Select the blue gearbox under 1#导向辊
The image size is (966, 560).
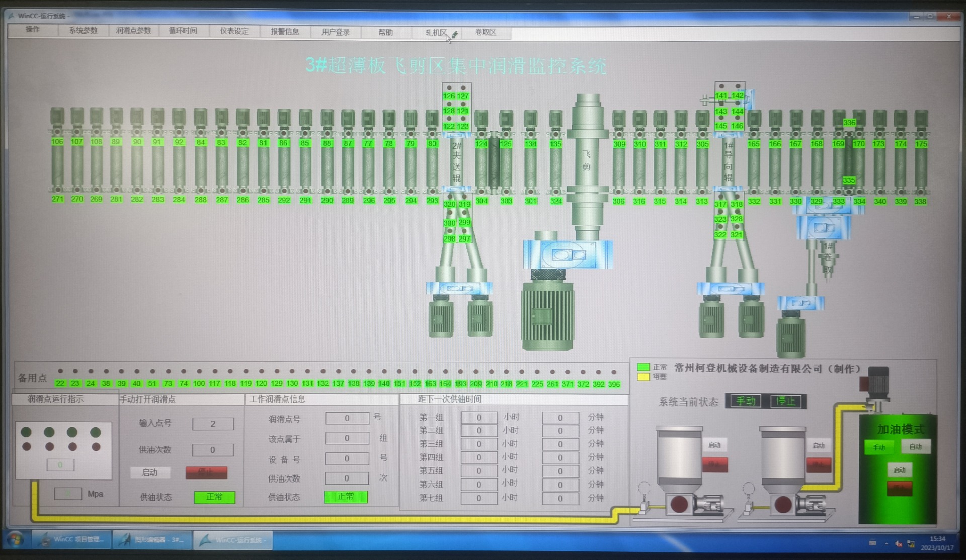pos(730,289)
